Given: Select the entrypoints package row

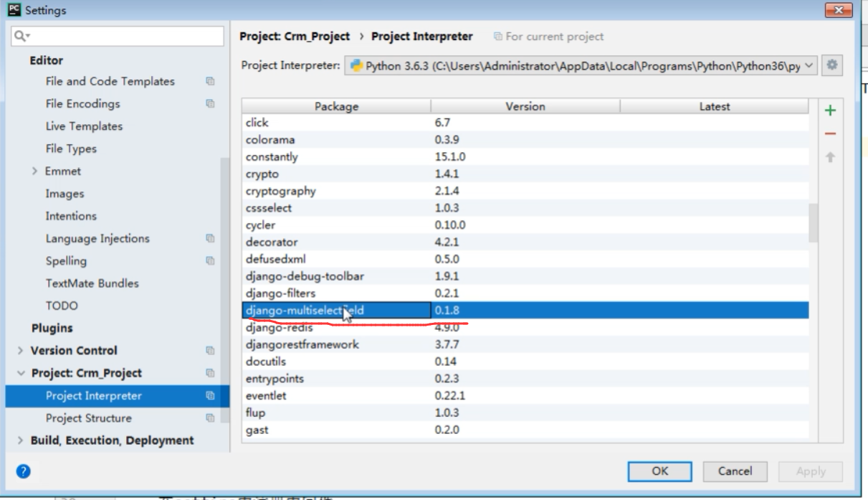Looking at the screenshot, I should click(x=525, y=379).
